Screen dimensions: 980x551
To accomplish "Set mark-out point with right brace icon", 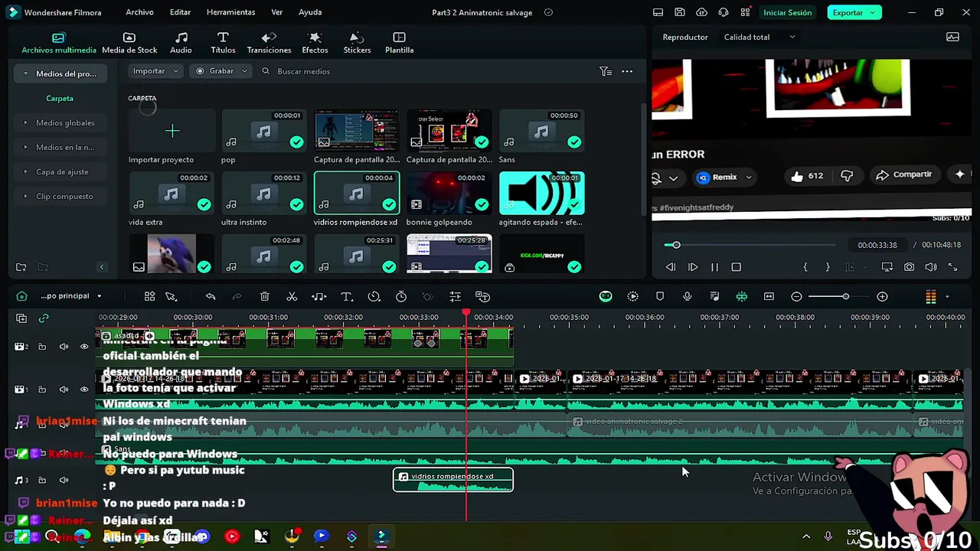I will pyautogui.click(x=827, y=267).
